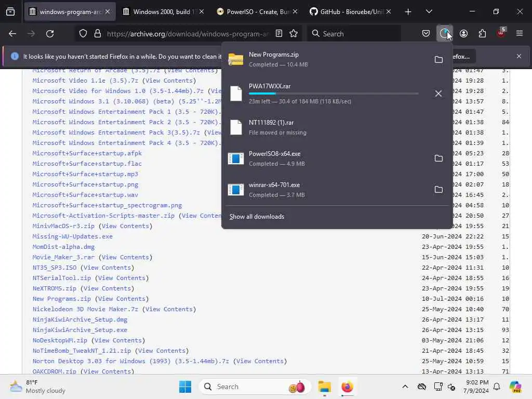View contents of New Programs.zip

[x=122, y=299]
